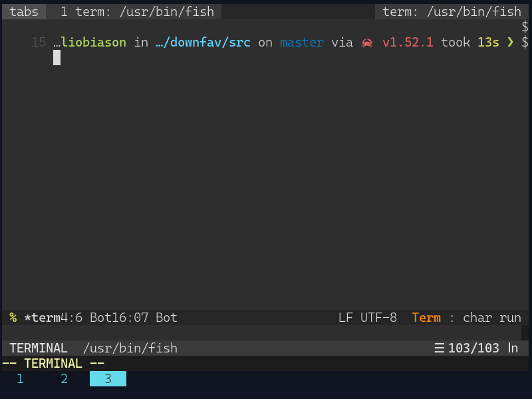Image resolution: width=532 pixels, height=399 pixels.
Task: Click the dollar sign at prompt line end
Action: click(525, 43)
